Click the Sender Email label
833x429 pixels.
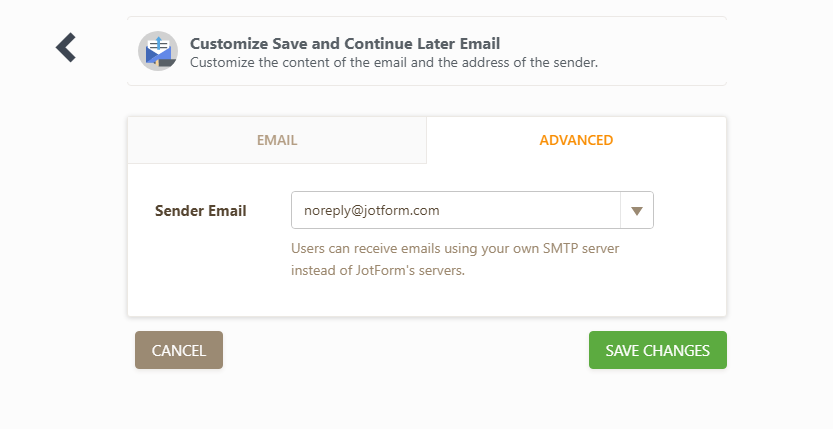tap(201, 211)
